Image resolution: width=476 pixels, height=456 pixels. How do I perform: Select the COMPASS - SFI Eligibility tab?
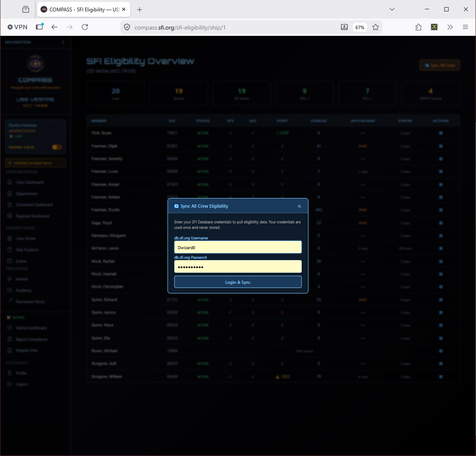click(x=84, y=9)
